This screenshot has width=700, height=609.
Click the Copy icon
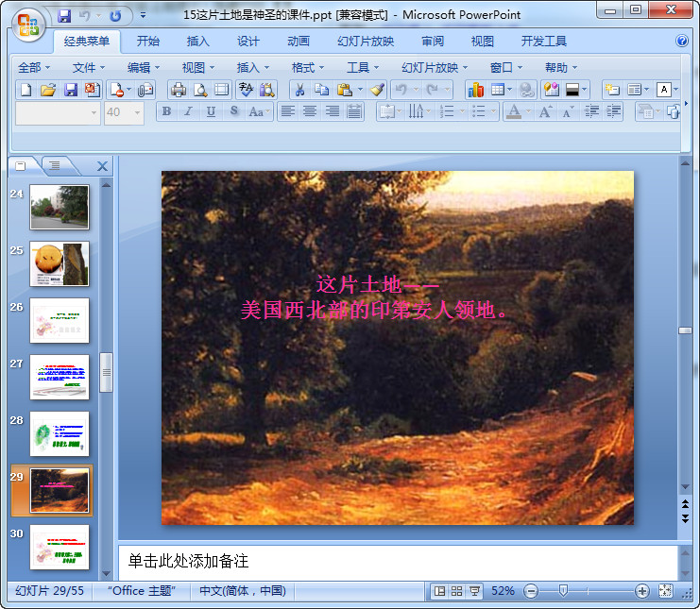point(321,90)
